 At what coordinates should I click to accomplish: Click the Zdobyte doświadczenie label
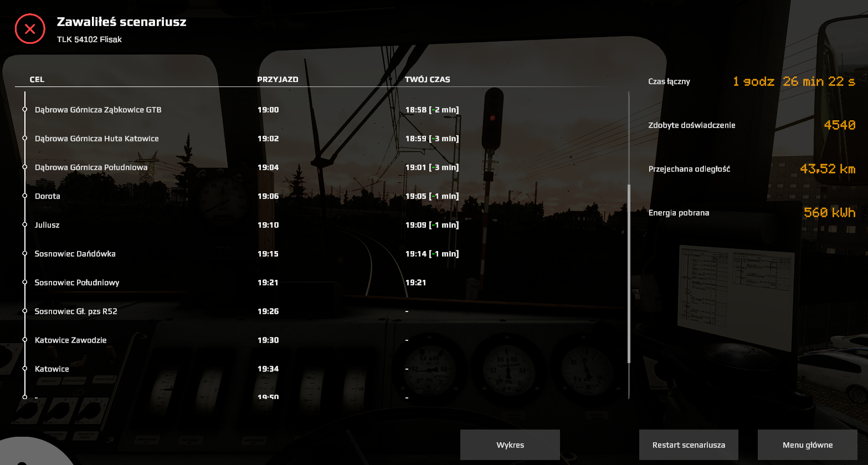click(692, 125)
